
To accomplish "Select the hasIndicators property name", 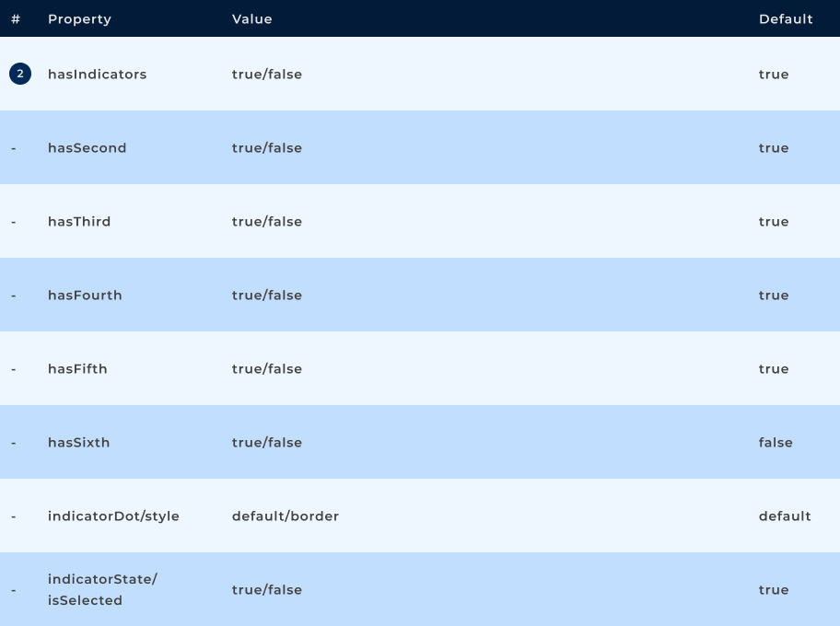I will (x=97, y=75).
